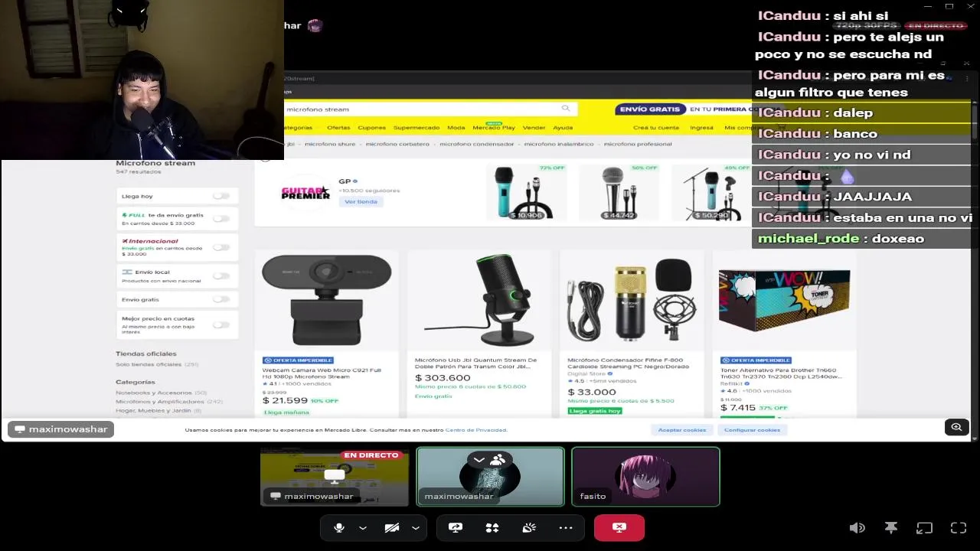Screen dimensions: 980x551
Task: Adjust stream volume speaker icon
Action: tap(857, 527)
